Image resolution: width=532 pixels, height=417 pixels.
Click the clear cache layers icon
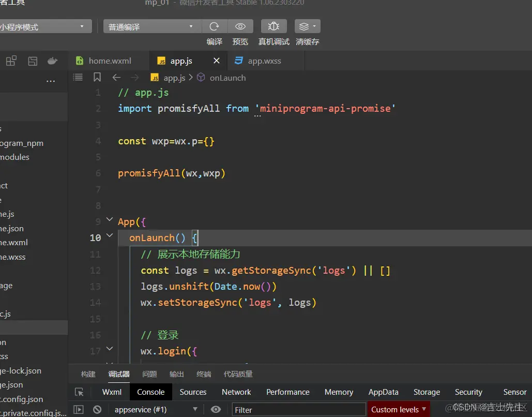tap(304, 26)
